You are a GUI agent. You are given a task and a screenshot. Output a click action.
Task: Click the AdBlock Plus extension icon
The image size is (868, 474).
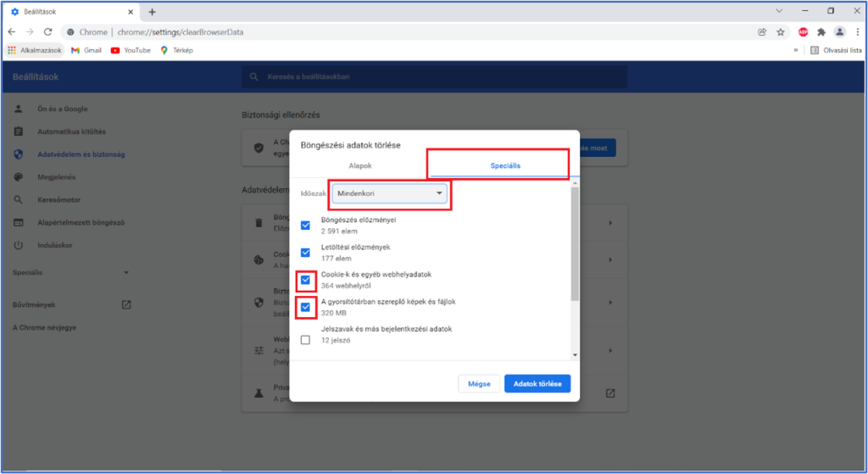pyautogui.click(x=802, y=32)
